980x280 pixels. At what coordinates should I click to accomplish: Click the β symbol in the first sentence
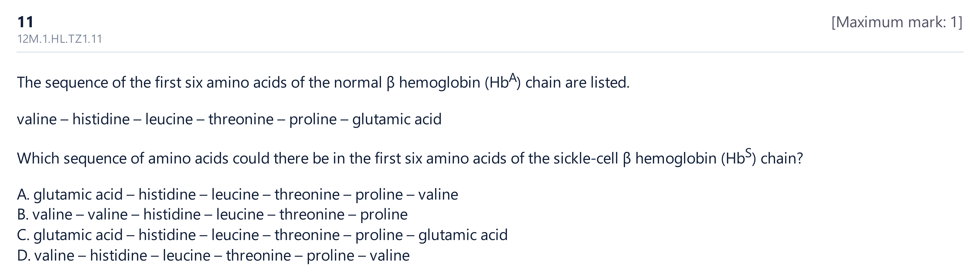tap(390, 83)
